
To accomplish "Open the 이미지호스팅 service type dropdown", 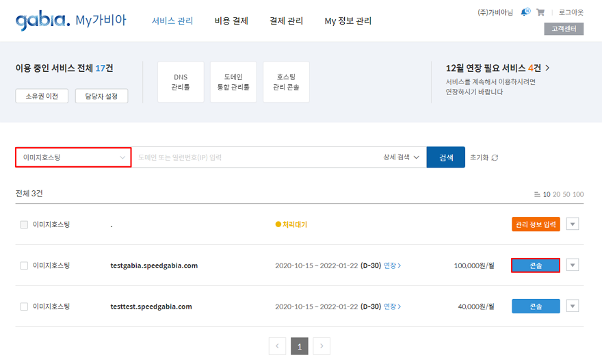I will [73, 157].
